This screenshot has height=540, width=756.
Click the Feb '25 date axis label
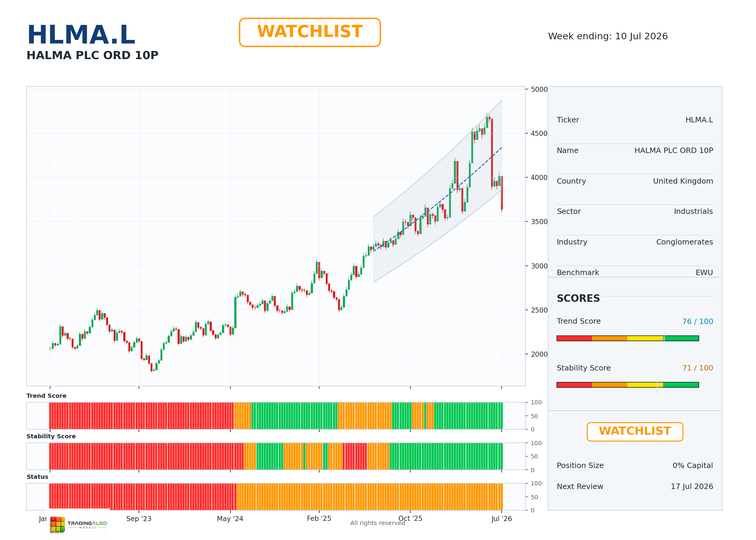(319, 518)
